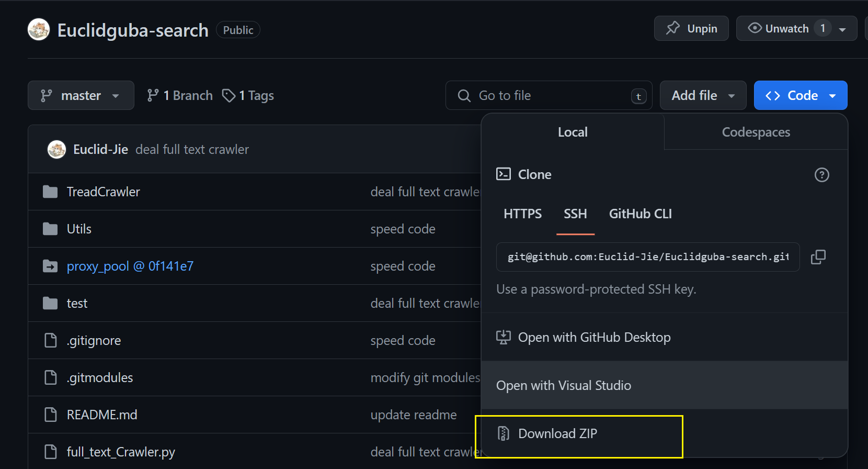Click the folder icon for TreadCrawler
The height and width of the screenshot is (469, 868).
coord(50,192)
